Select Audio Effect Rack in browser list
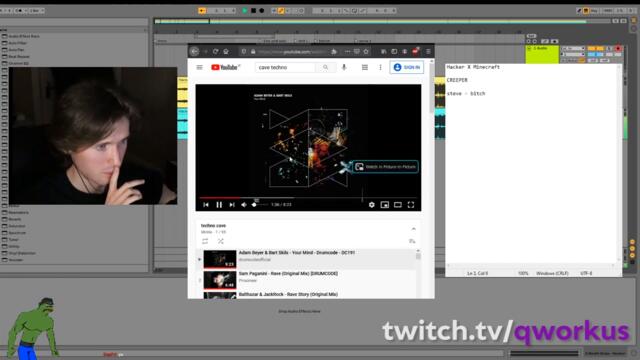Screen dimensions: 640x360 click(24, 36)
